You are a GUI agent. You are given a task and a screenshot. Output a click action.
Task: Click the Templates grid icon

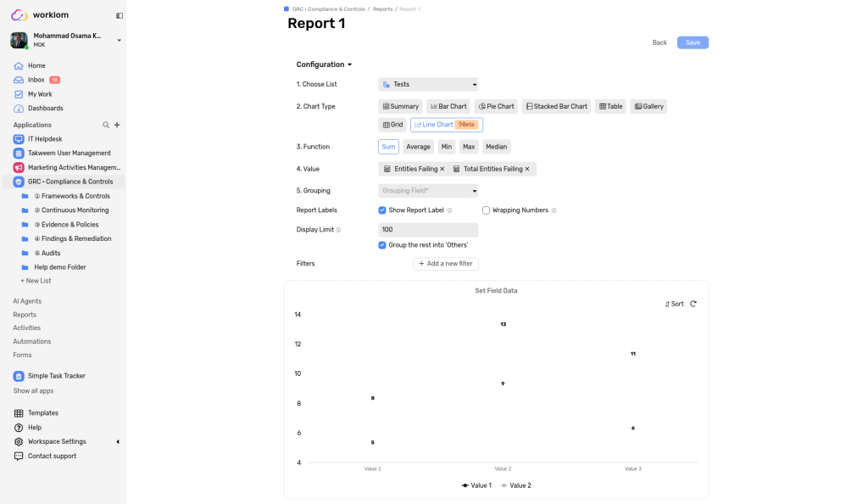pyautogui.click(x=19, y=413)
